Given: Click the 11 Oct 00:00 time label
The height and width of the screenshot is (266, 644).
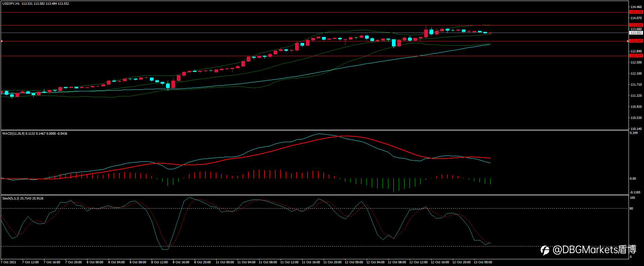Looking at the screenshot, I should [225, 262].
